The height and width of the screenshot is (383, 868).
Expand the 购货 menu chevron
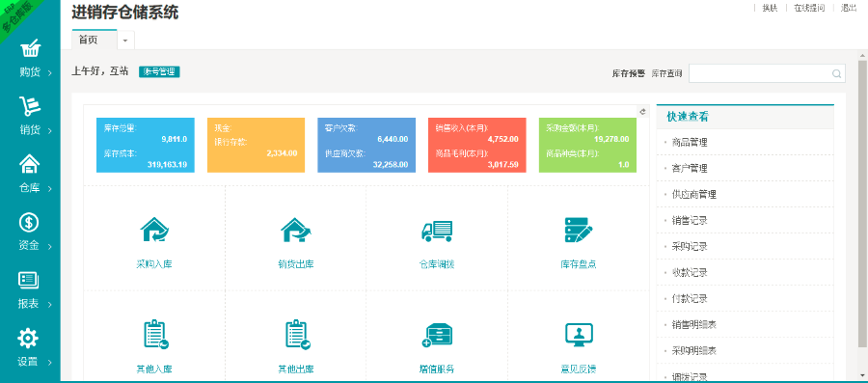[50, 73]
